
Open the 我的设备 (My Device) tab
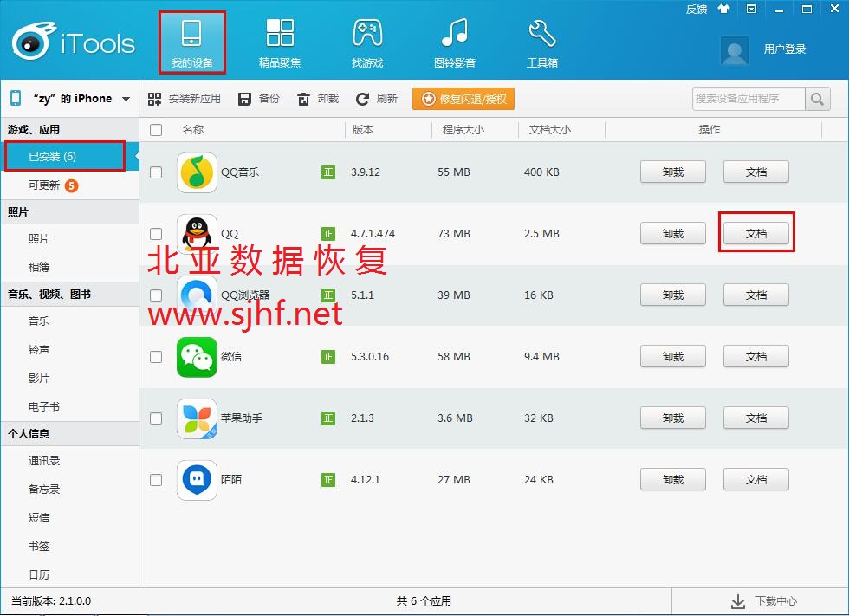pos(192,42)
